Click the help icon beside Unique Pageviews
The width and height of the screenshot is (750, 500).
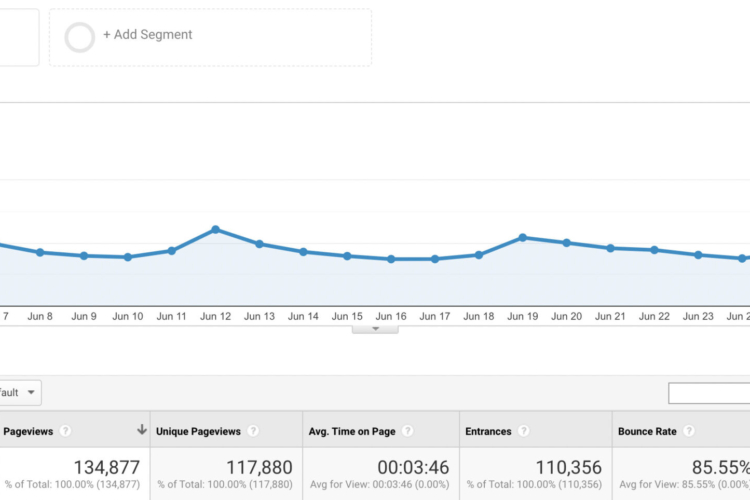coord(253,431)
